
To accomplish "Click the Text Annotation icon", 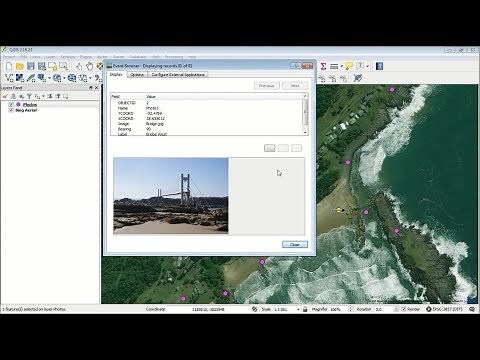I will pyautogui.click(x=360, y=66).
